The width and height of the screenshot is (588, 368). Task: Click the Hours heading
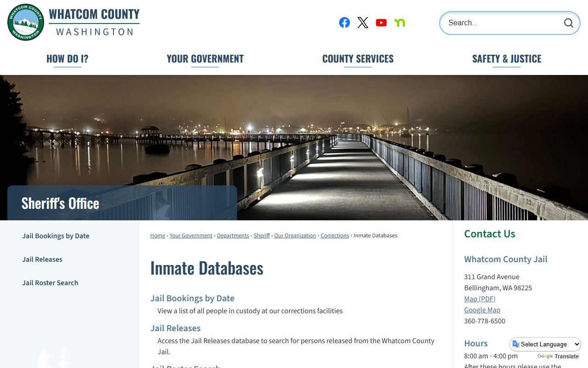[x=476, y=344]
